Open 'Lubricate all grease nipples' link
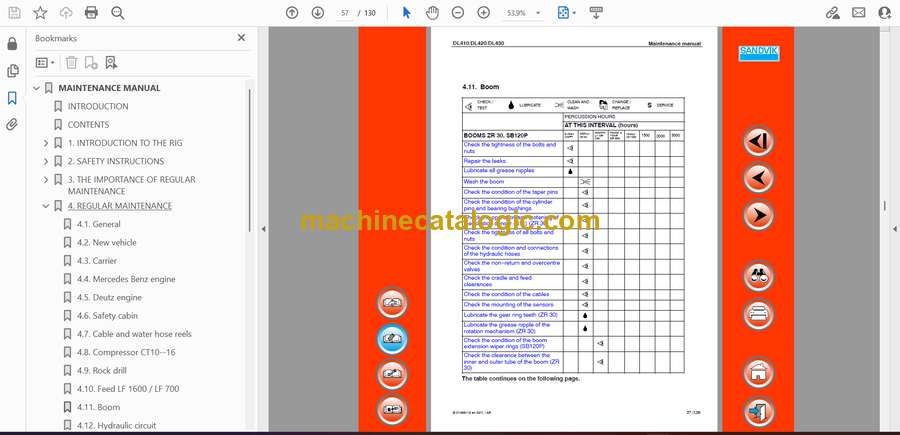The width and height of the screenshot is (900, 435). click(499, 170)
